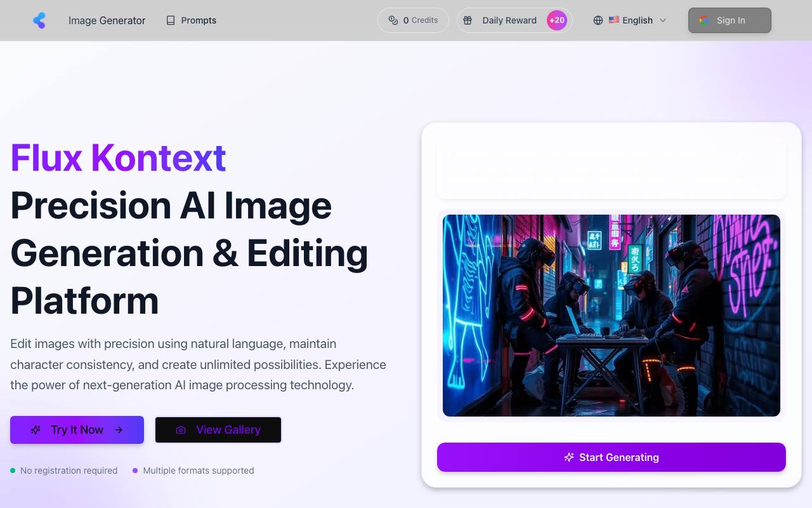Click arrow icon on Try It Now
Viewport: 812px width, 508px height.
tap(119, 430)
